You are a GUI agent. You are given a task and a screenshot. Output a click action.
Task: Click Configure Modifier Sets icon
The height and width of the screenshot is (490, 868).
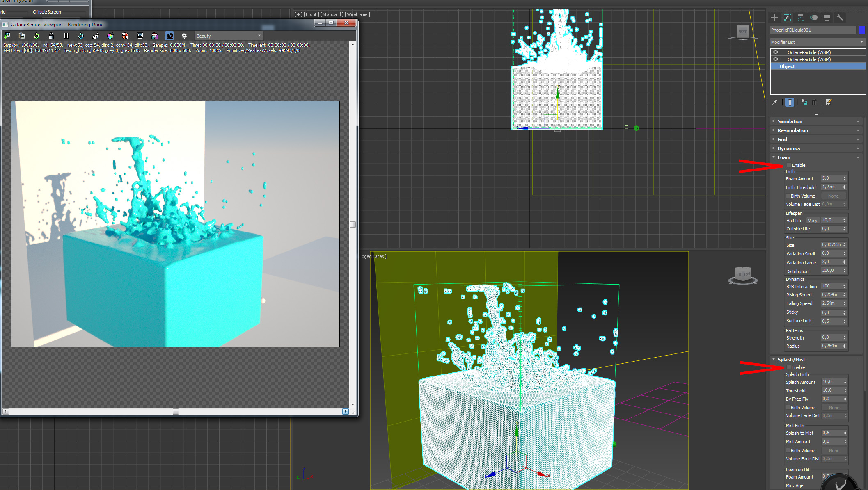[829, 103]
